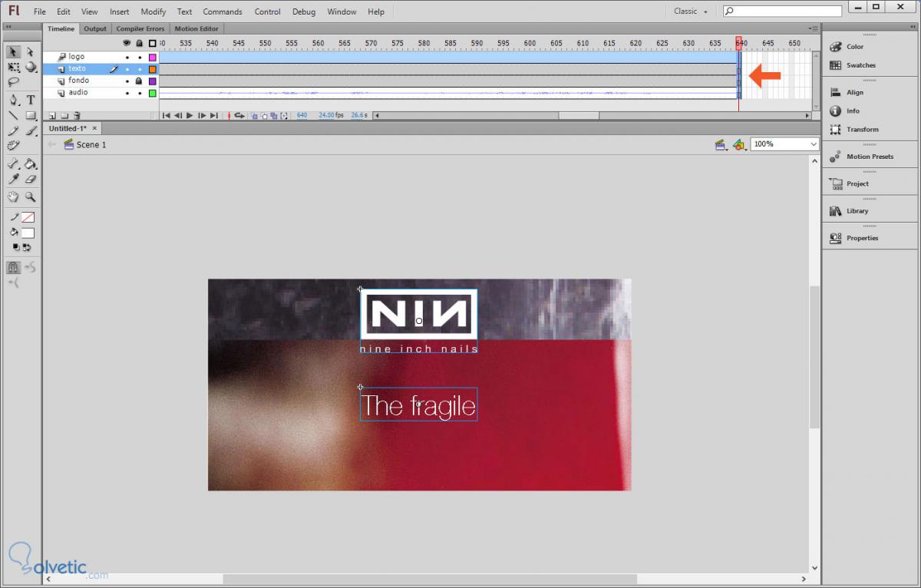Viewport: 921px width, 588px height.
Task: Open fill color swatch in toolbox
Action: 28,233
